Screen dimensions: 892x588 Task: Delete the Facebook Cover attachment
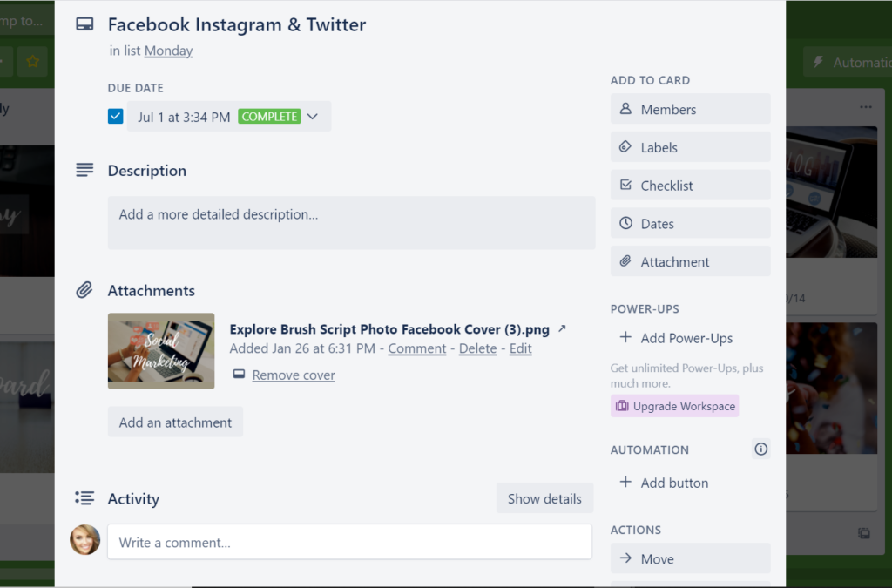(x=478, y=348)
